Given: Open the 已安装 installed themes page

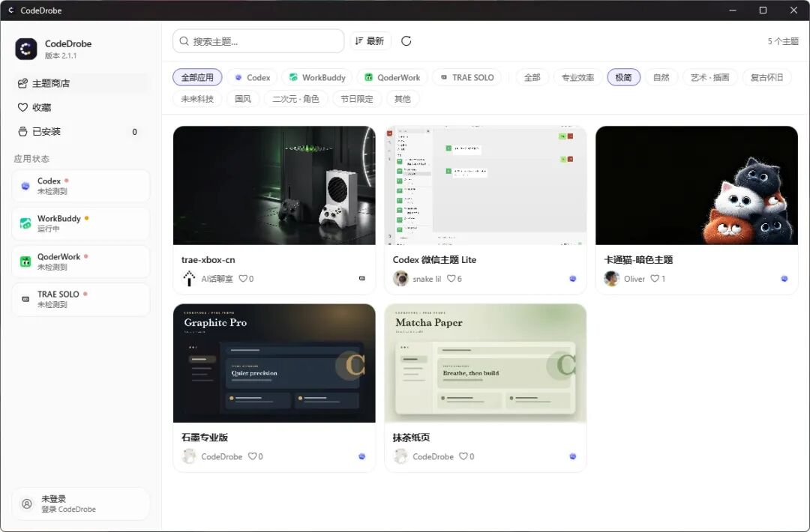Looking at the screenshot, I should tap(81, 132).
